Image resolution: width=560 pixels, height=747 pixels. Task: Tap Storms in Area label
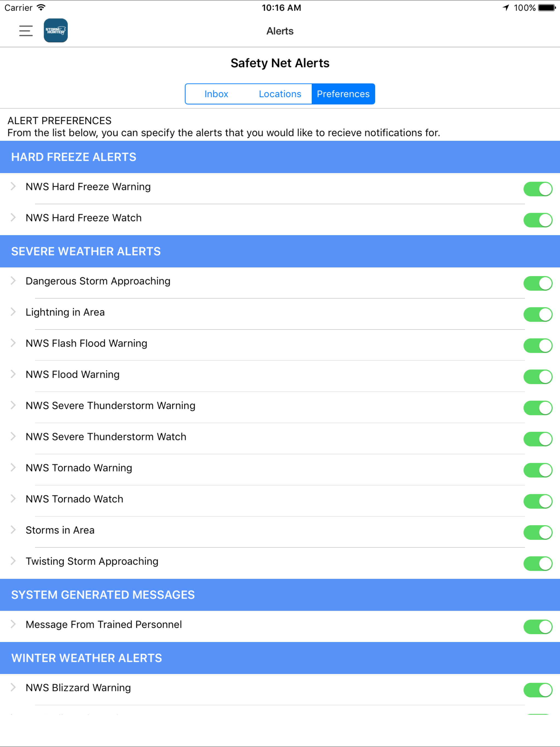(x=60, y=530)
